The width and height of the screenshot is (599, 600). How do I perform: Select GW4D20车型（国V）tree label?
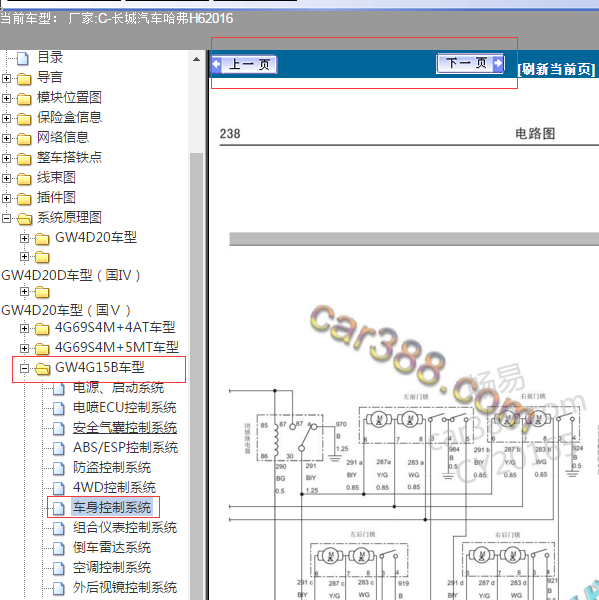(x=67, y=310)
